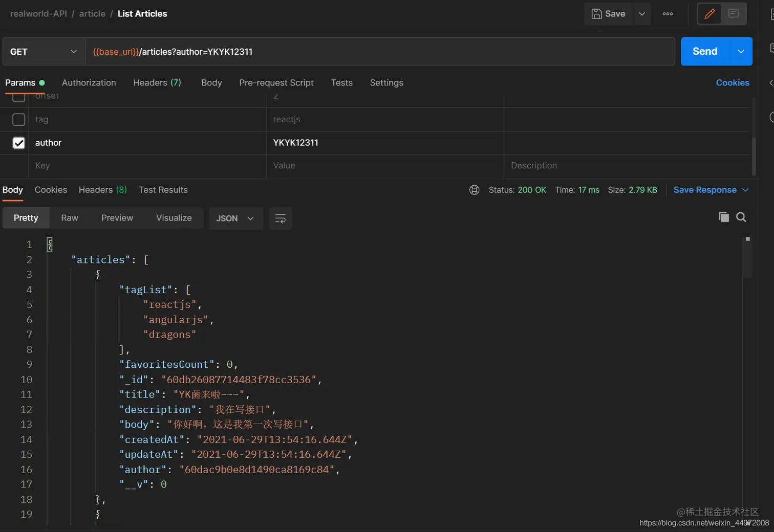
Task: Click the author key cell
Action: (x=147, y=143)
